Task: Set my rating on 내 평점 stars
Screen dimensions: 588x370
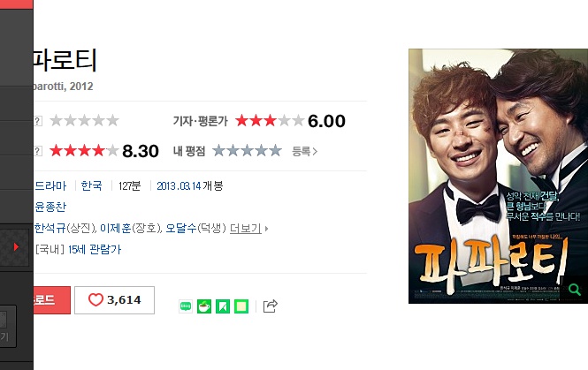Action: point(247,150)
